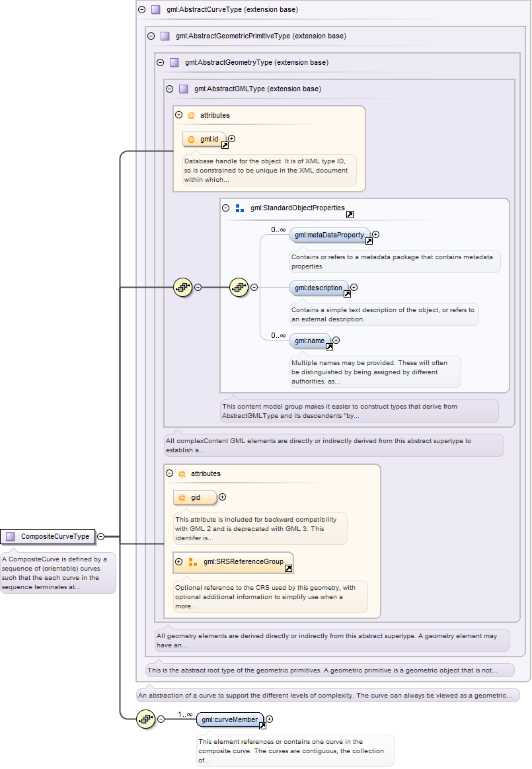Collapse the CompositeCurveType root node
The image size is (532, 769).
point(100,536)
